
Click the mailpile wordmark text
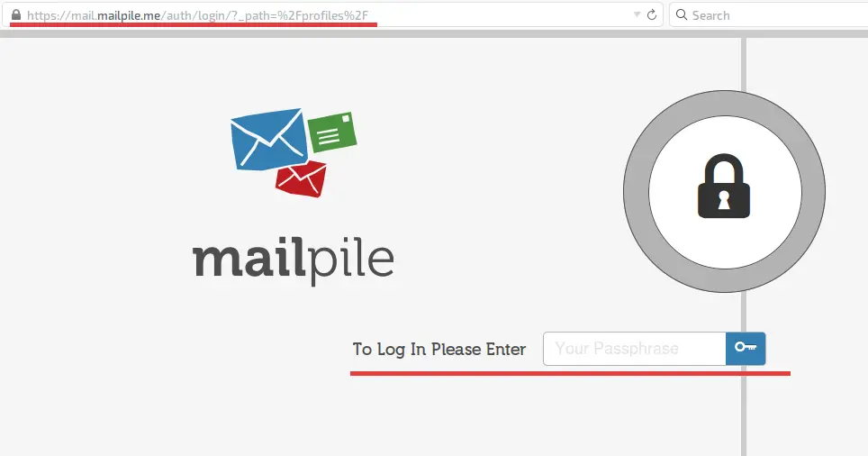(294, 260)
